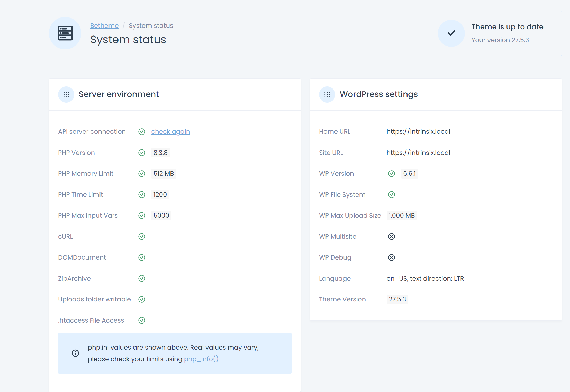Image resolution: width=570 pixels, height=392 pixels.
Task: Click the System status breadcrumb text
Action: tap(151, 26)
